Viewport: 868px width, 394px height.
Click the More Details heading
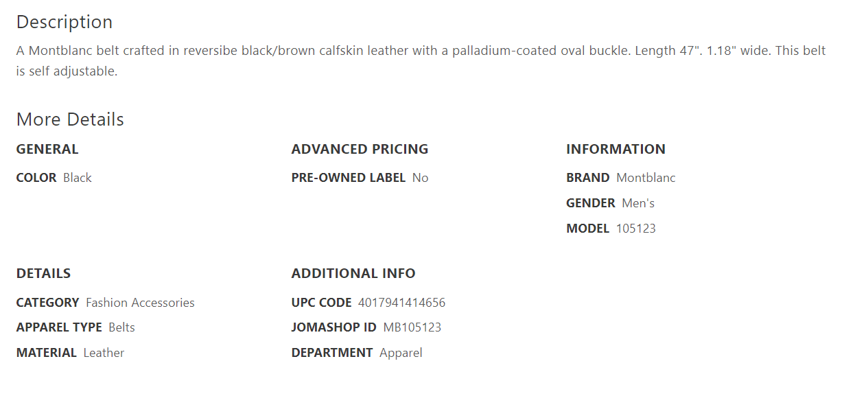(x=70, y=119)
